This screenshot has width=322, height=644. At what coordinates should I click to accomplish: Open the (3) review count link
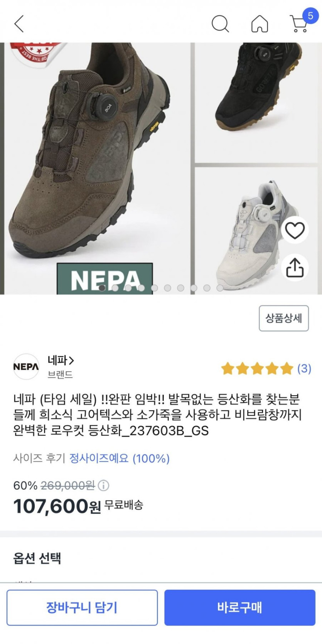pos(304,369)
